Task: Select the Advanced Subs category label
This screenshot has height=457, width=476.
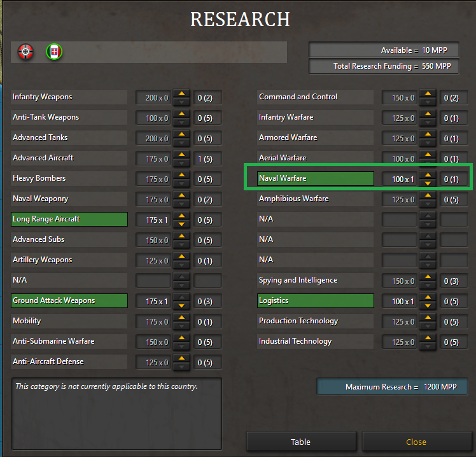Action: 69,240
